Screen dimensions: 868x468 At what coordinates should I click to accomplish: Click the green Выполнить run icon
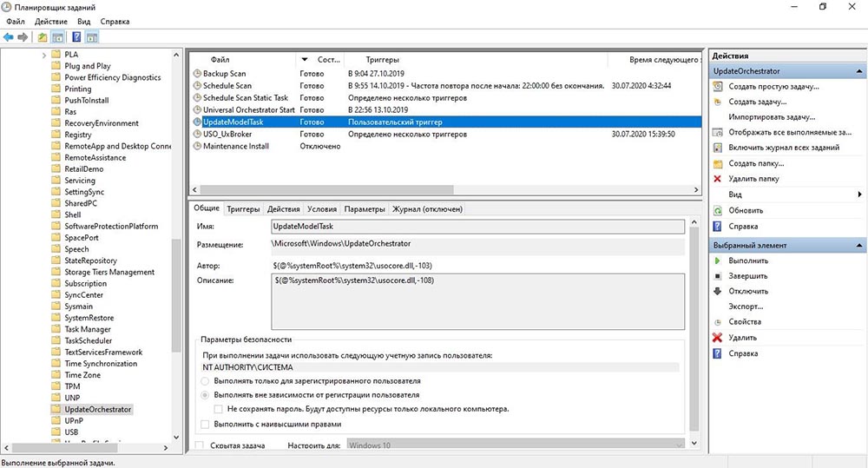click(x=717, y=260)
